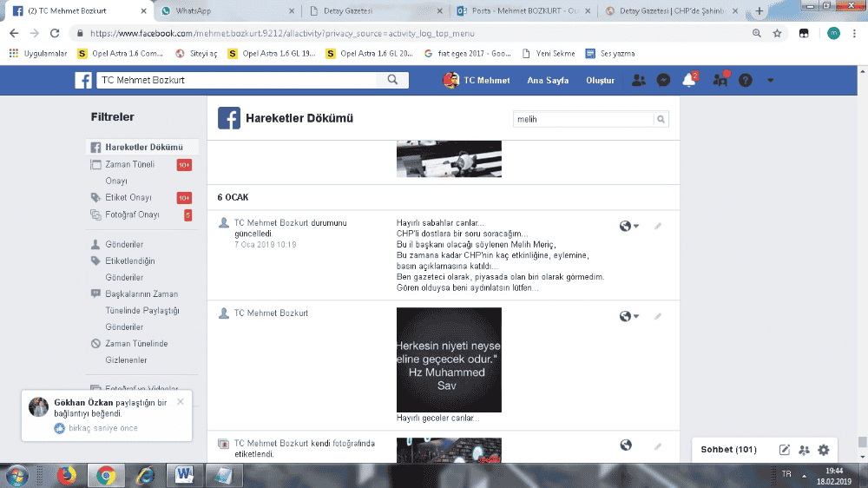This screenshot has height=488, width=868.
Task: Open the Herkesin niyeti neyse image thumbnail
Action: (449, 360)
